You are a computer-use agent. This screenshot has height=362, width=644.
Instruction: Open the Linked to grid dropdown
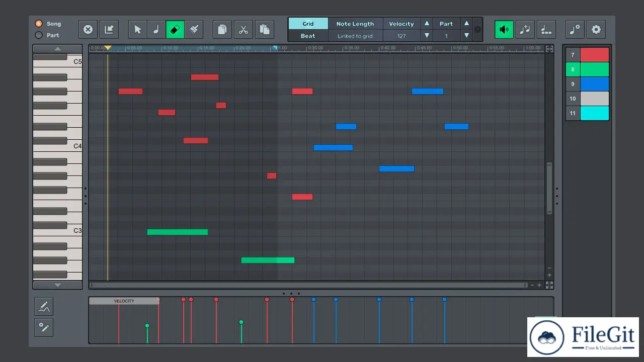click(x=355, y=36)
